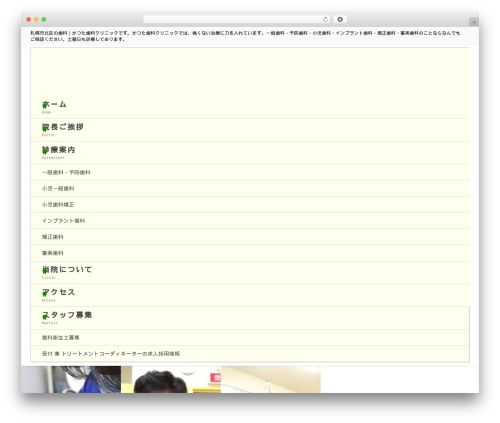Click the beige clinic interior photo
The width and height of the screenshot is (500, 423).
pos(271,379)
